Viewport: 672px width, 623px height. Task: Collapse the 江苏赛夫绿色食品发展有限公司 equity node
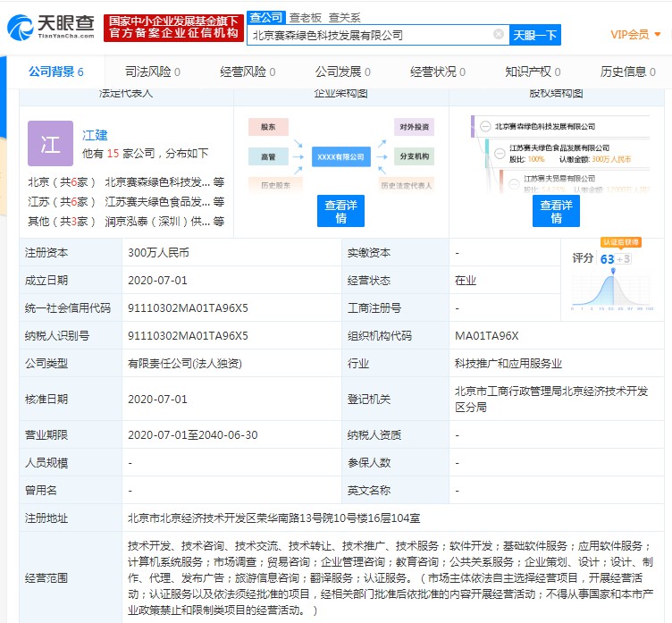click(x=500, y=153)
